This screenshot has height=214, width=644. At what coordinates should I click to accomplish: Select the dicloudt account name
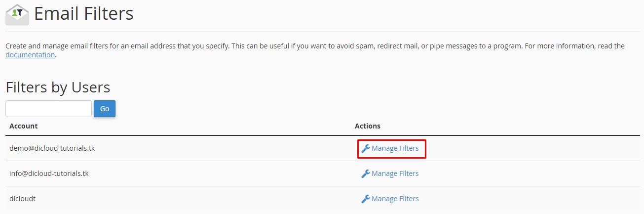tap(22, 199)
